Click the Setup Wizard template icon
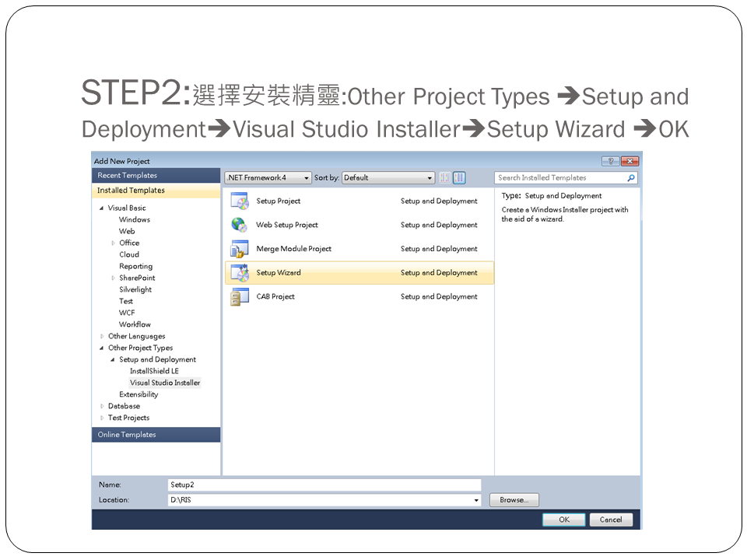The width and height of the screenshot is (747, 560). [240, 272]
